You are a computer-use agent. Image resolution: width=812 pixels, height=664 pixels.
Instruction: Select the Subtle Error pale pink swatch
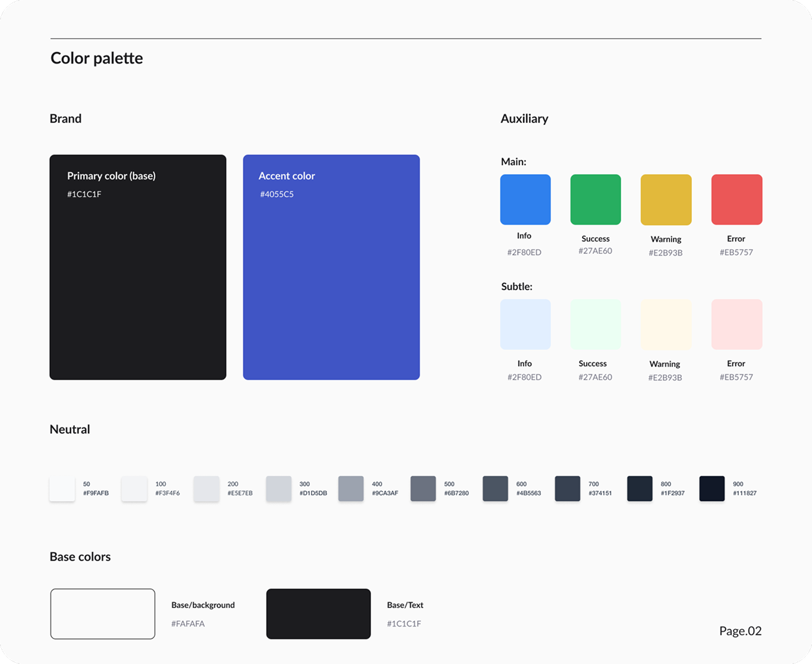pyautogui.click(x=737, y=325)
